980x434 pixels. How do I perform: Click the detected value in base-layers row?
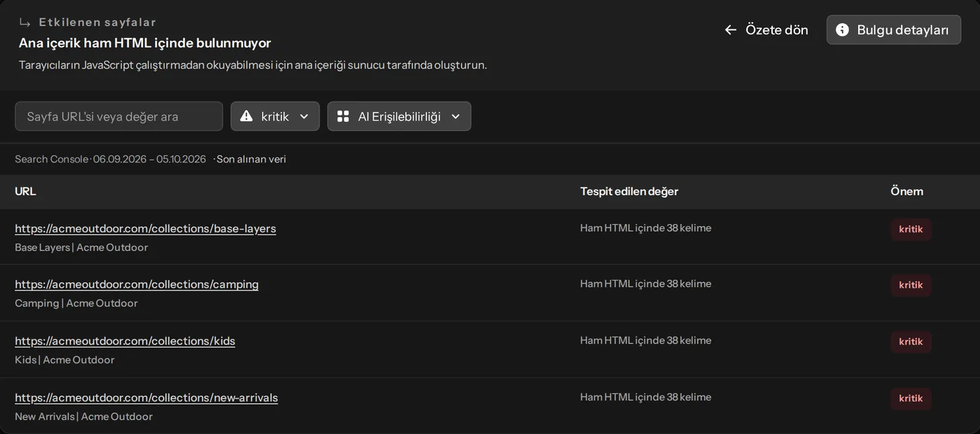(645, 227)
